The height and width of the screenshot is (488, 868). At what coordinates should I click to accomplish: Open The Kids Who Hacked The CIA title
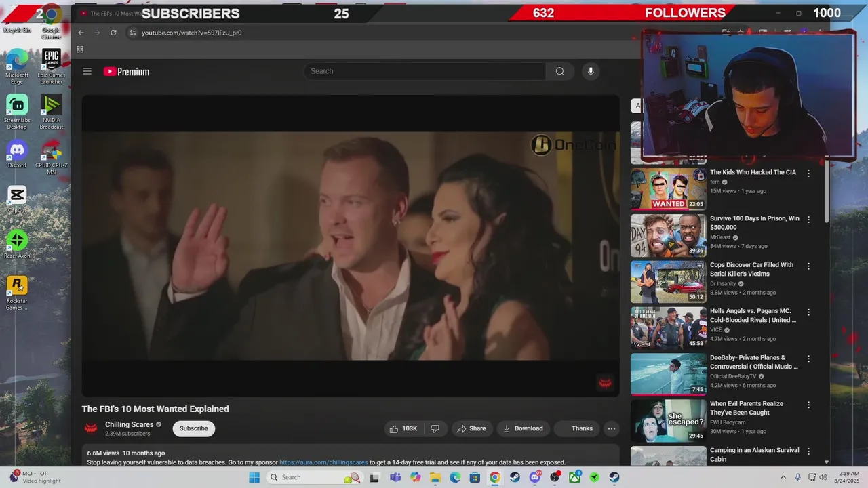(x=753, y=172)
